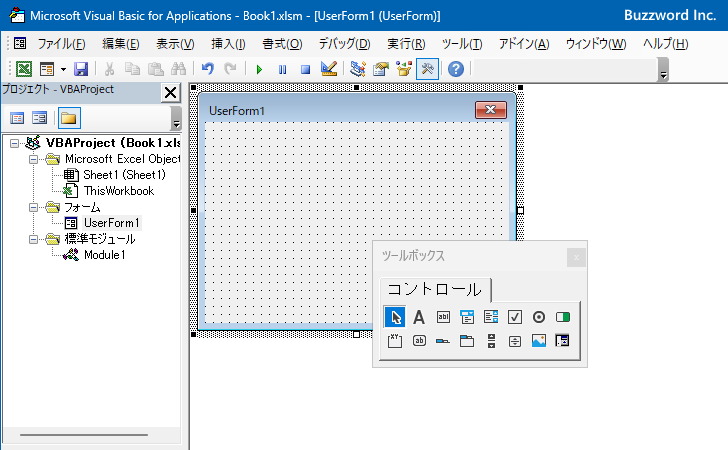Click the Paste clipboard icon
This screenshot has height=450, width=728.
[156, 69]
